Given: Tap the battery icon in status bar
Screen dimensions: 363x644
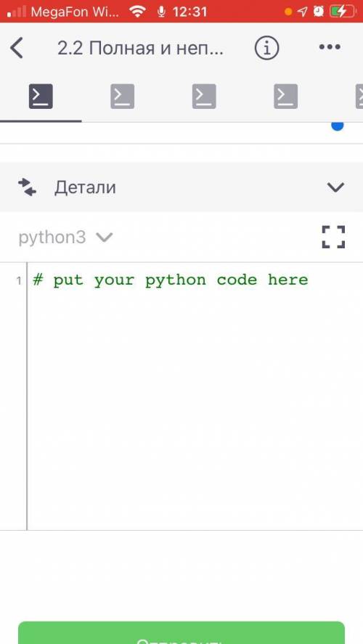Looking at the screenshot, I should [x=343, y=12].
